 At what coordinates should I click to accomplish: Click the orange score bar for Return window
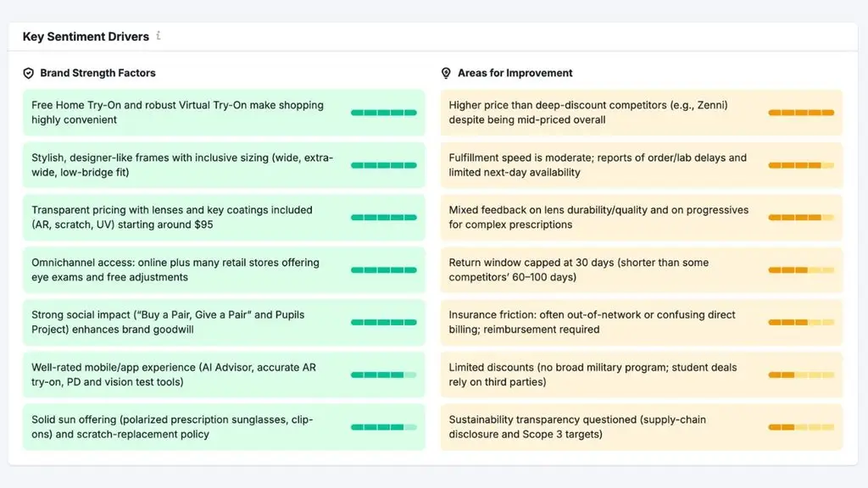coord(801,270)
